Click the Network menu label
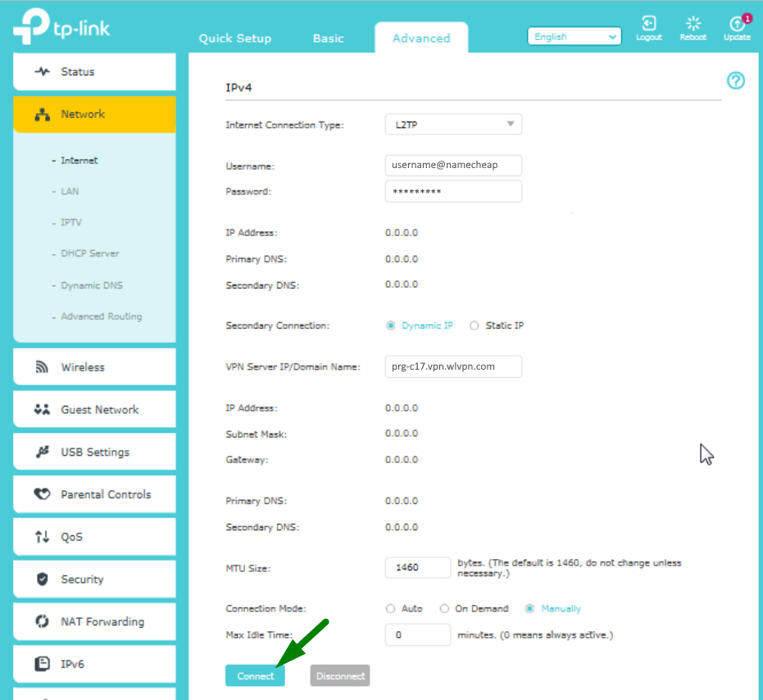 point(83,114)
